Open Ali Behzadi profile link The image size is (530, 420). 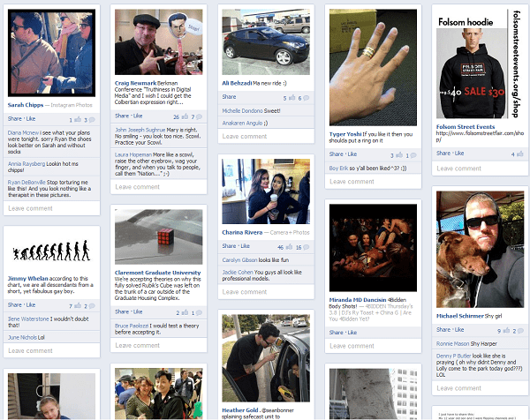click(x=237, y=83)
